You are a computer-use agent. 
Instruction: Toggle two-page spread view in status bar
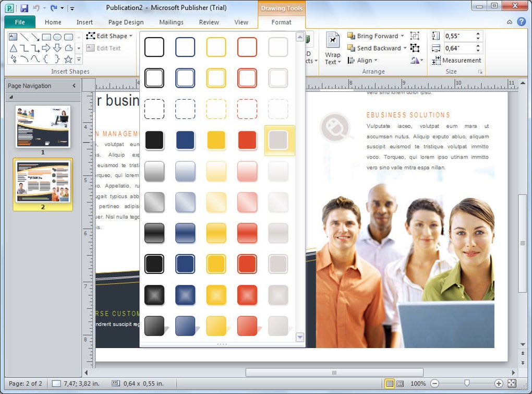[401, 384]
